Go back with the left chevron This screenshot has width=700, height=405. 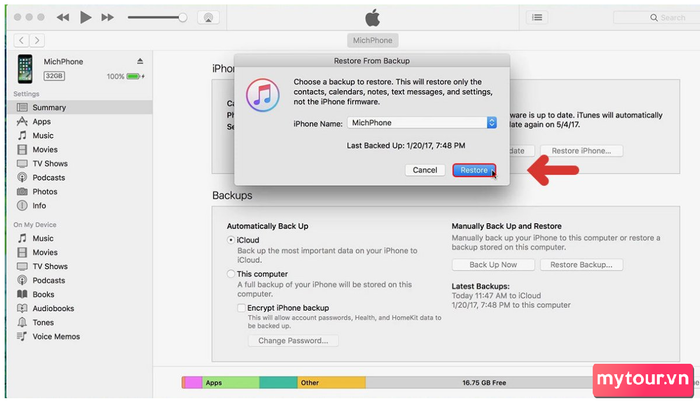(x=21, y=40)
